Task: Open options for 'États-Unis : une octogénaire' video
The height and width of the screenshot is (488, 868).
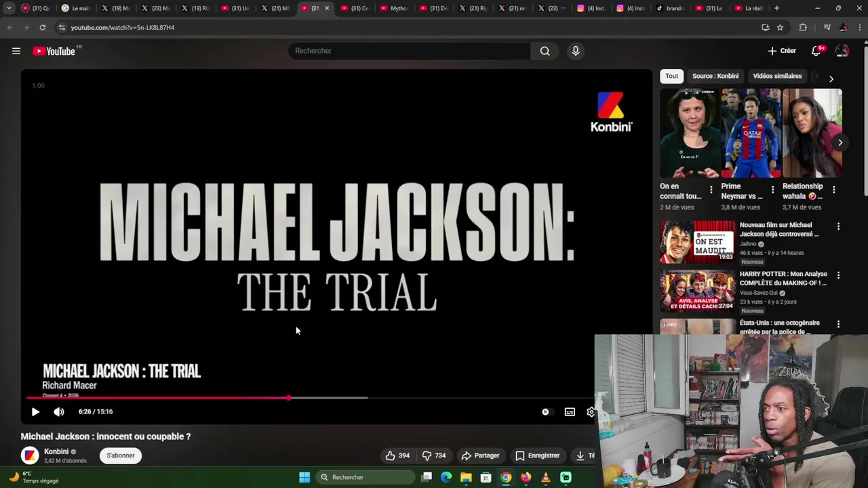Action: 838,324
